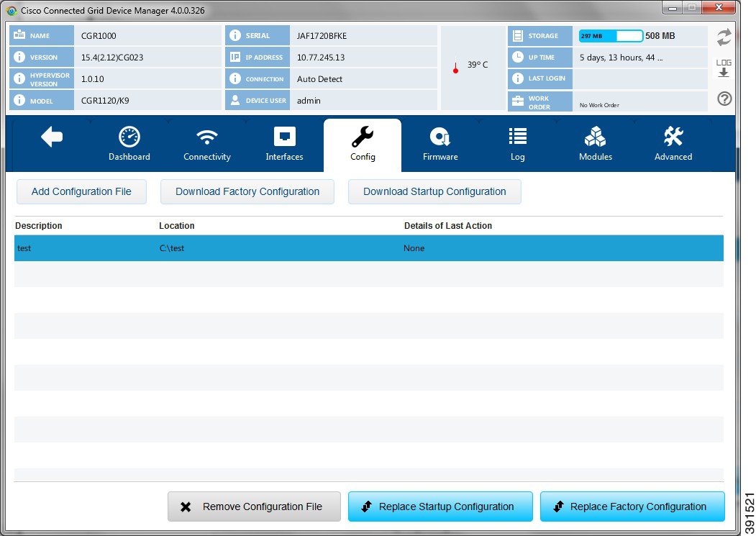Click Details of Last Action header
This screenshot has width=756, height=536.
(x=448, y=226)
